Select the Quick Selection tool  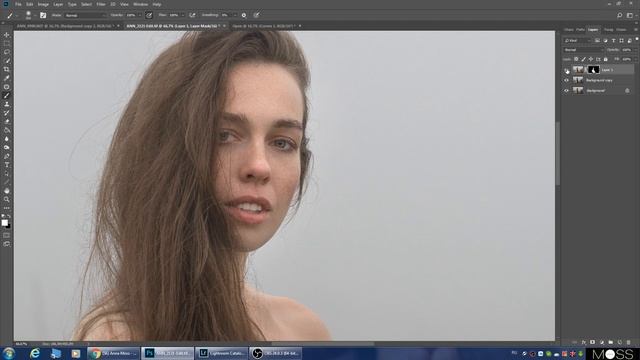(7, 61)
